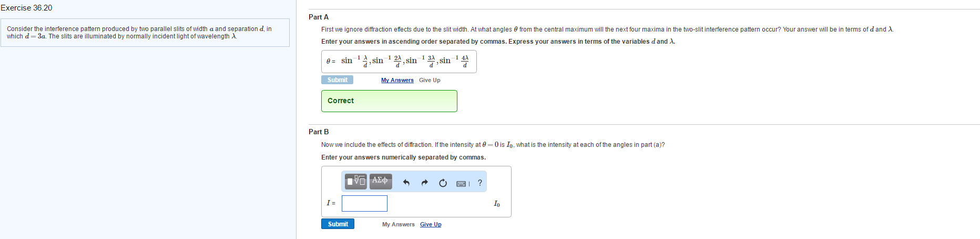Open the Greek symbols ΑΣφ palette

point(380,182)
